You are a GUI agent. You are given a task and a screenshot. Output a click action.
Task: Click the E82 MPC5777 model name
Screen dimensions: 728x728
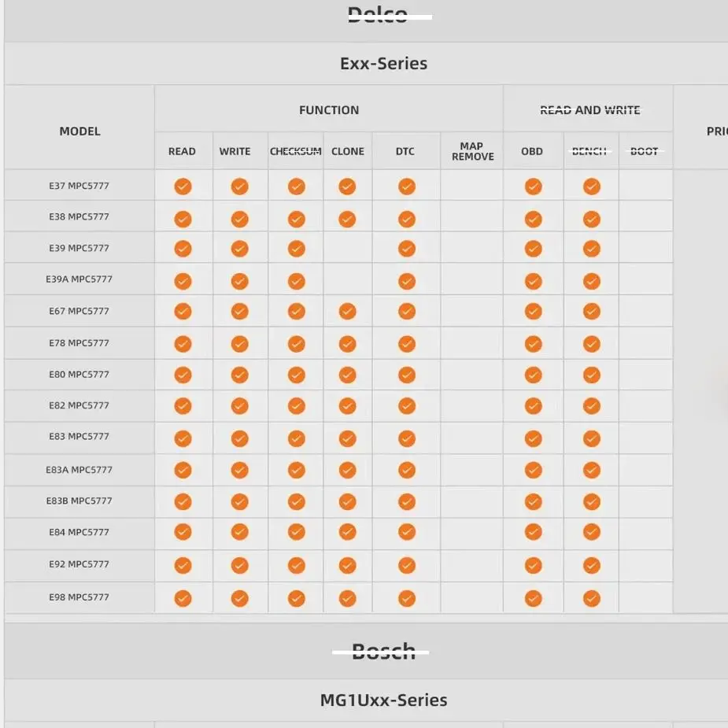coord(79,405)
